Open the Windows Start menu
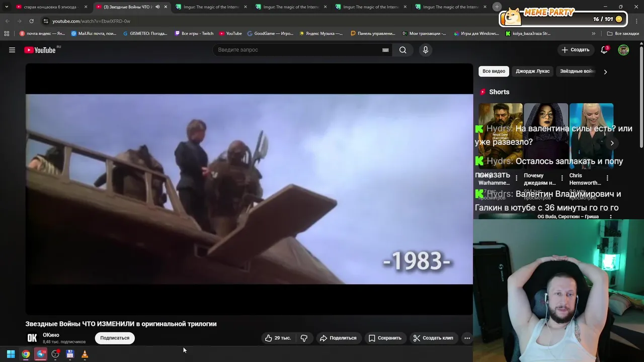 tap(11, 354)
